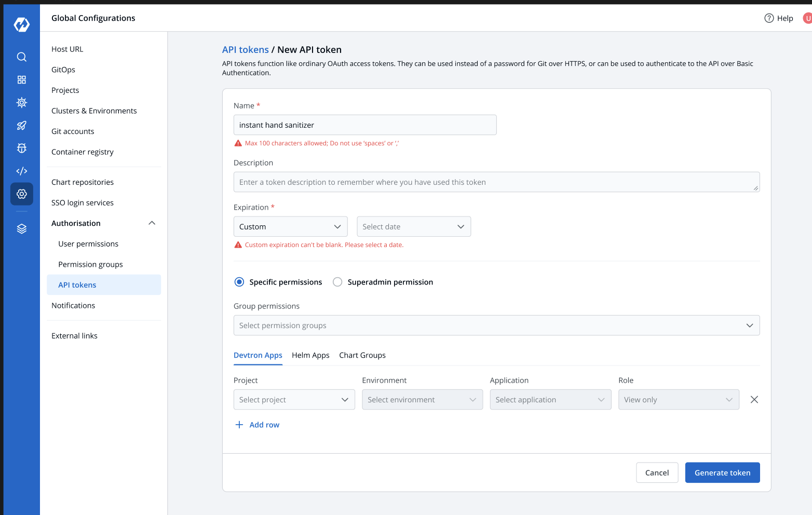Viewport: 812px width, 515px height.
Task: Click into the Description text field
Action: point(496,182)
